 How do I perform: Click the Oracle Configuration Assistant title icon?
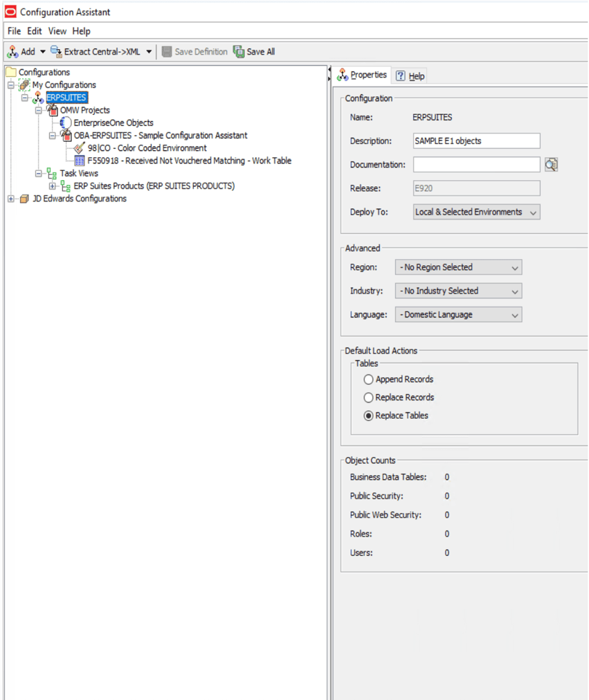coord(10,12)
